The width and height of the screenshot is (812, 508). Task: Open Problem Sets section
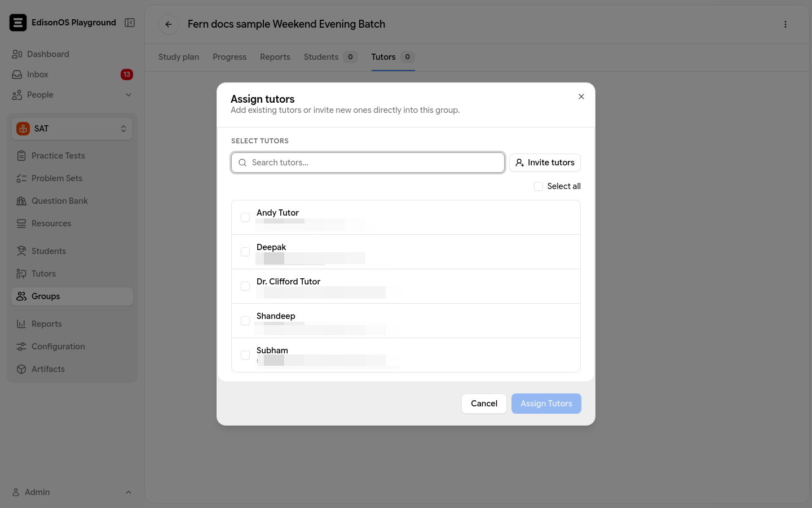[x=72, y=178]
